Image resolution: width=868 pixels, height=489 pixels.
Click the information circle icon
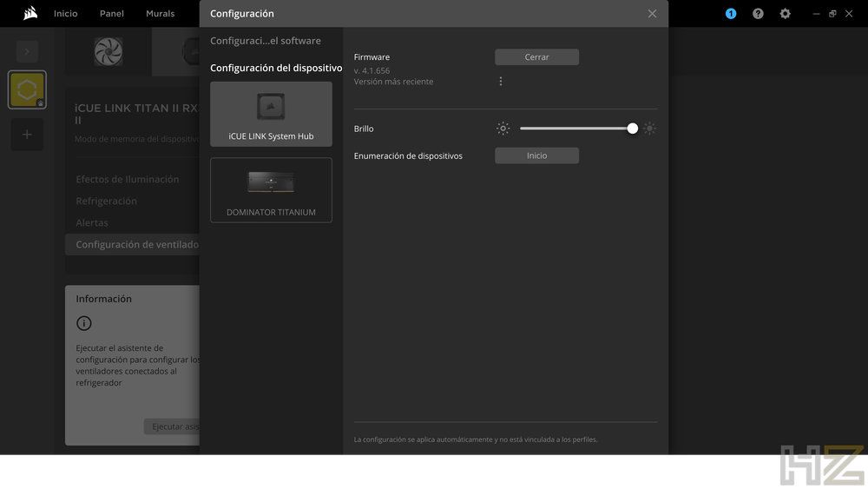[x=83, y=323]
